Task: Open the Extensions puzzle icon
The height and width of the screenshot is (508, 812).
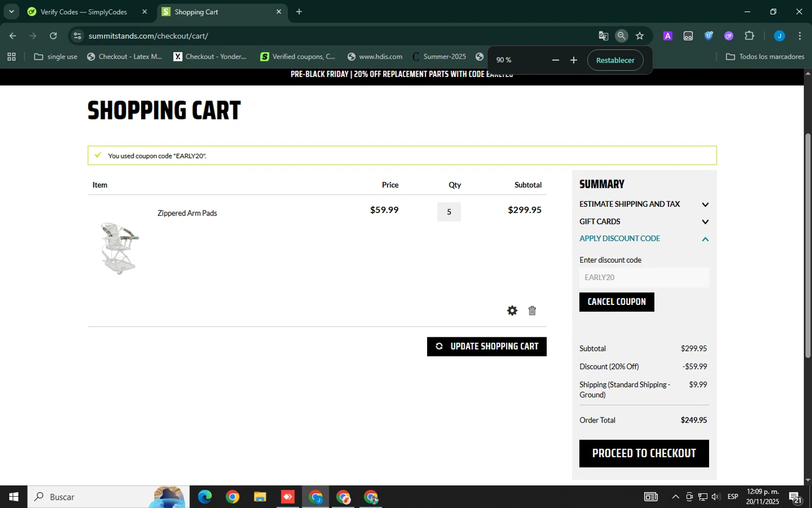Action: [749, 36]
